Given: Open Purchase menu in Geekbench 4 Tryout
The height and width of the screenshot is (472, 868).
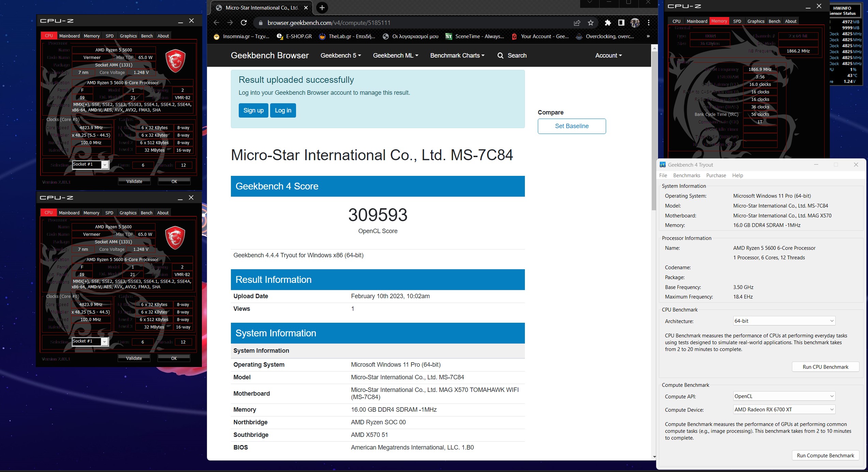Looking at the screenshot, I should 716,175.
